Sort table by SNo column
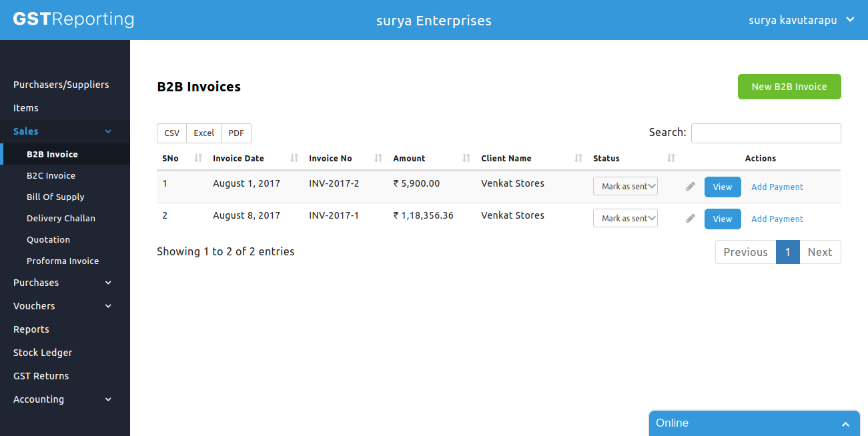Viewport: 868px width, 436px height. pyautogui.click(x=198, y=158)
